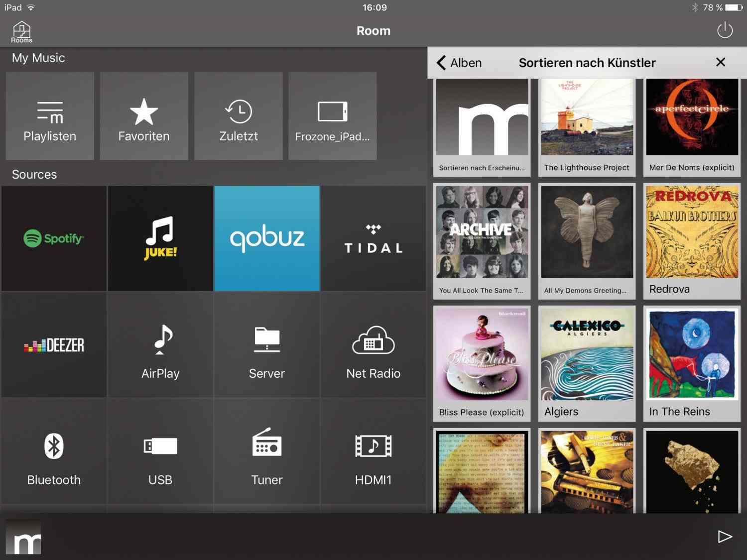Choose USB source
This screenshot has width=747, height=560.
pos(160,451)
